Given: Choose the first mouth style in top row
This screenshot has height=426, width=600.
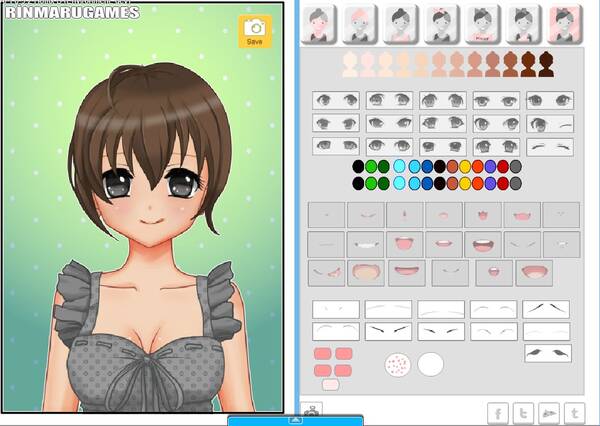Looking at the screenshot, I should 327,214.
